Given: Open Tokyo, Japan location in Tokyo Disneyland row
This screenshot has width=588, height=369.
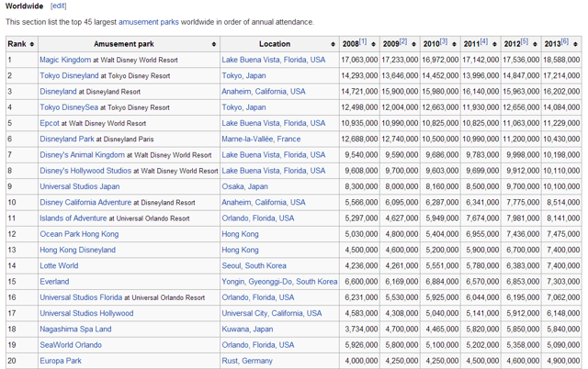Looking at the screenshot, I should 243,75.
